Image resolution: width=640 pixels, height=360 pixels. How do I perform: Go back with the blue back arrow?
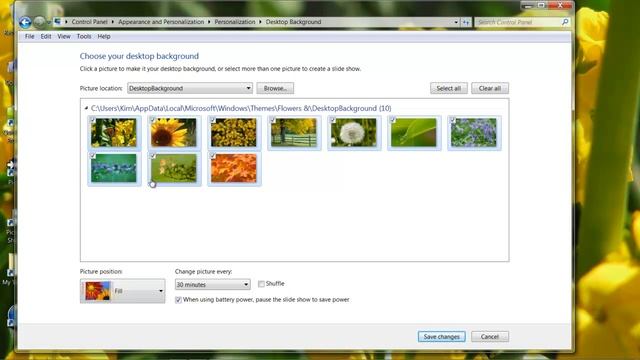pyautogui.click(x=25, y=22)
